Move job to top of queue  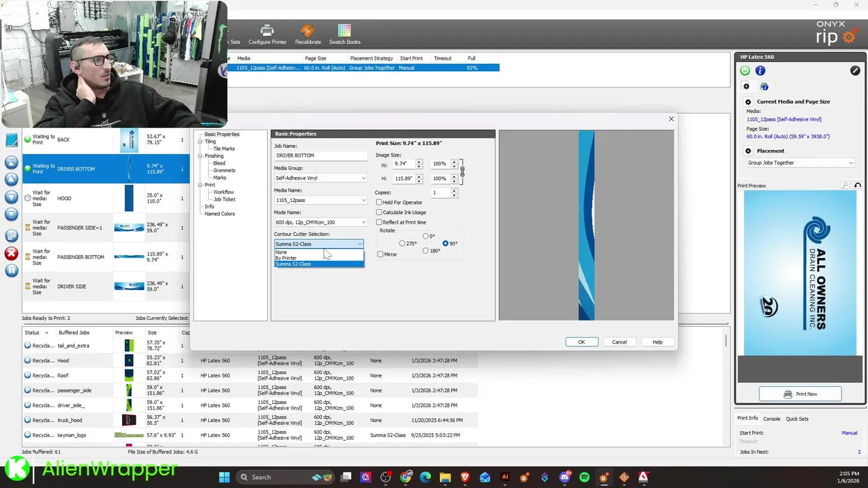click(12, 163)
